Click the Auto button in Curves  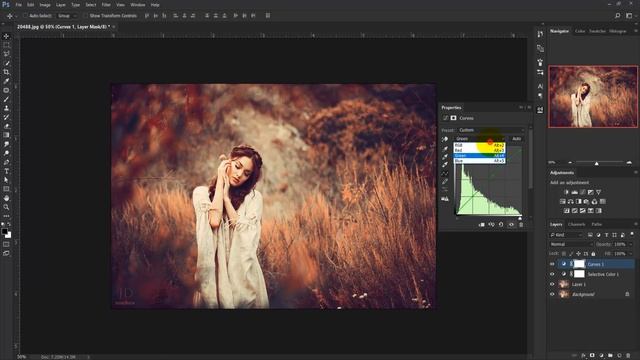click(x=516, y=139)
